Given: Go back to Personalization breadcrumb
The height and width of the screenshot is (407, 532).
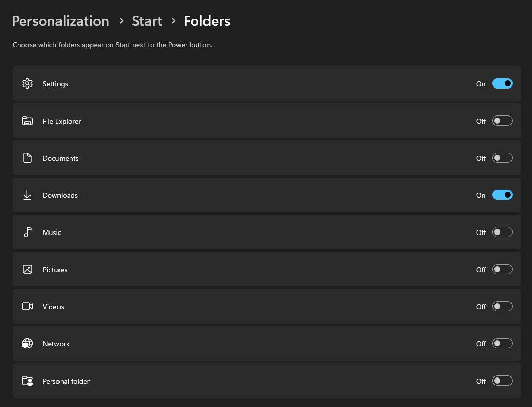Looking at the screenshot, I should click(x=61, y=21).
